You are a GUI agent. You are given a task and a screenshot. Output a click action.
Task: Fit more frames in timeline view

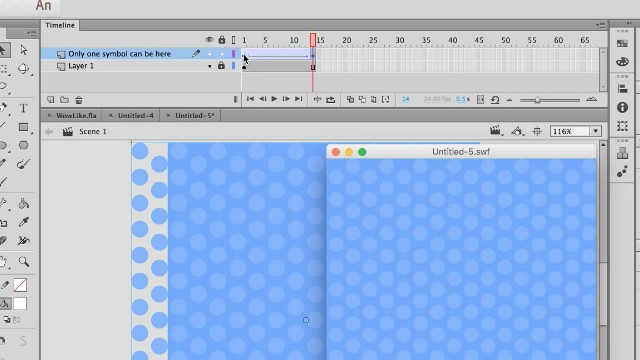pyautogui.click(x=510, y=100)
